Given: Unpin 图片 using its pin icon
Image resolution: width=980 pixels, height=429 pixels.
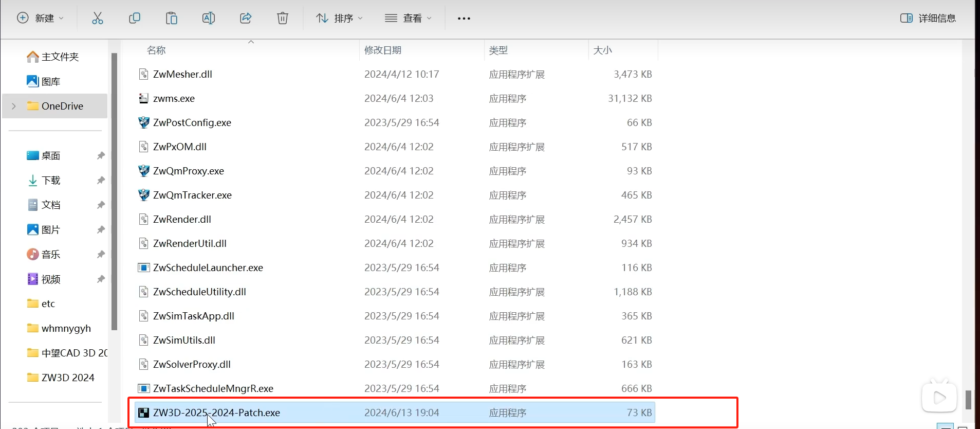Looking at the screenshot, I should click(x=101, y=229).
